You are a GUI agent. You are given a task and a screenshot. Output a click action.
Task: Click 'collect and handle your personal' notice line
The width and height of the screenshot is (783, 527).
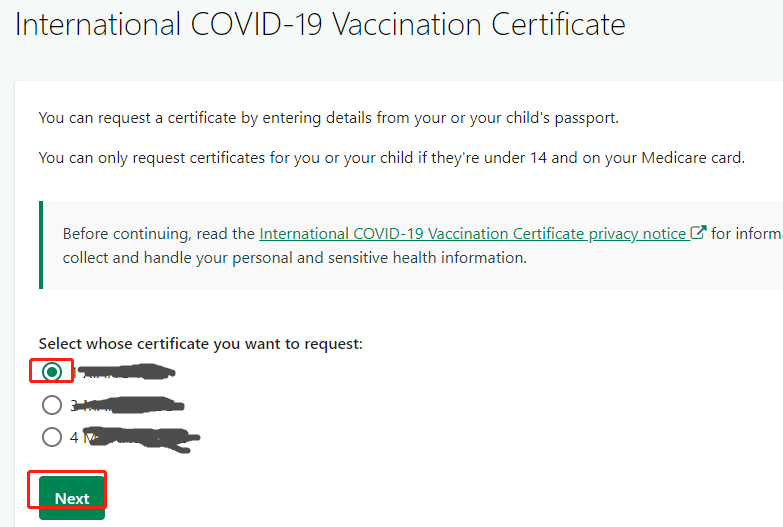295,258
